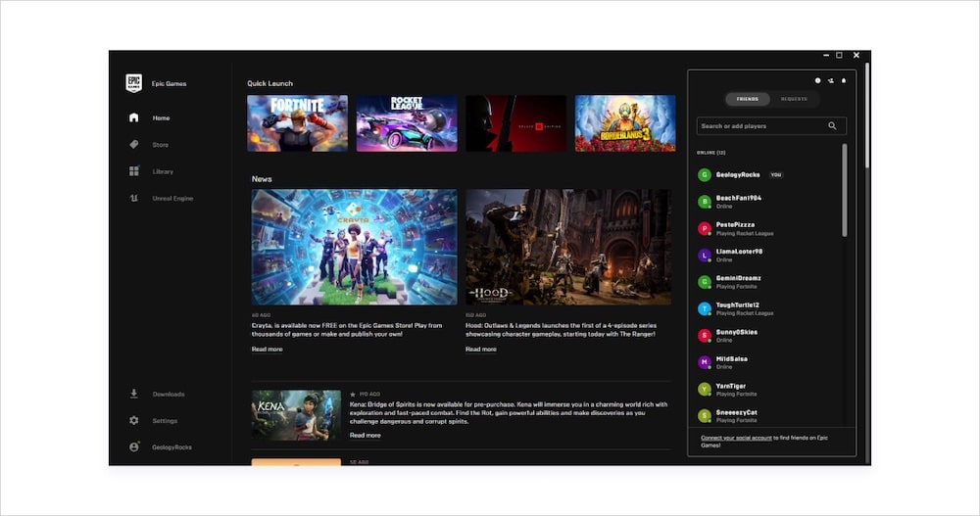The height and width of the screenshot is (516, 980).
Task: Open the Crayta news image
Action: pos(355,248)
